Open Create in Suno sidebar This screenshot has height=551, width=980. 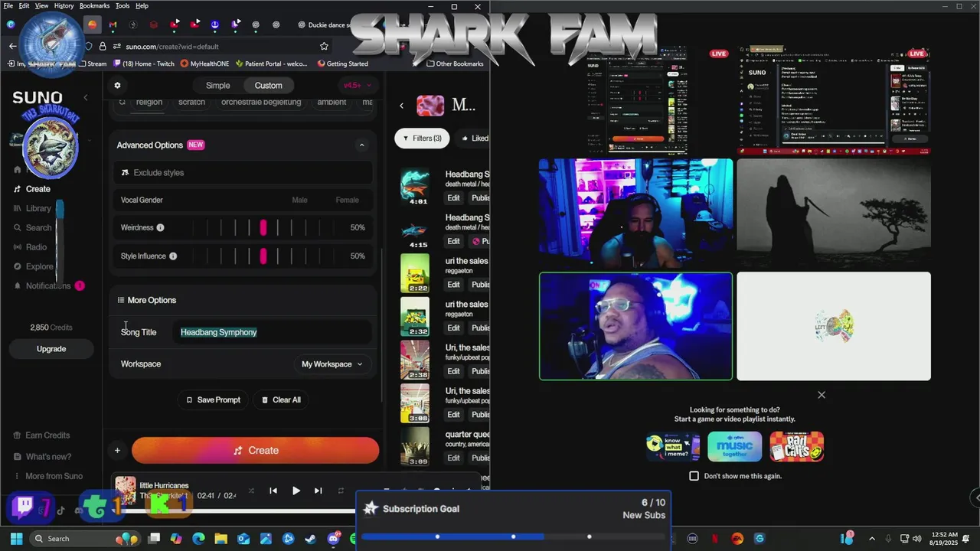tap(32, 189)
